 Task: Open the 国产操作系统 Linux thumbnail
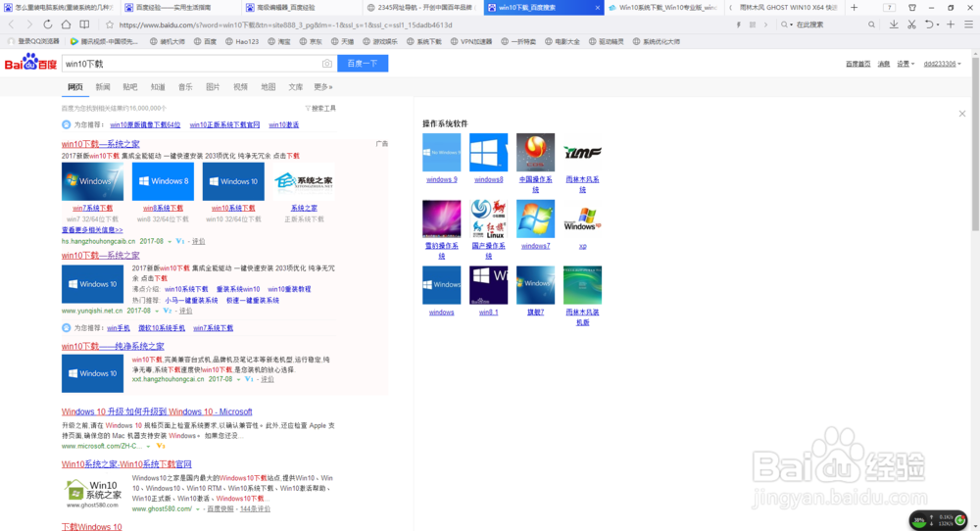click(x=489, y=219)
